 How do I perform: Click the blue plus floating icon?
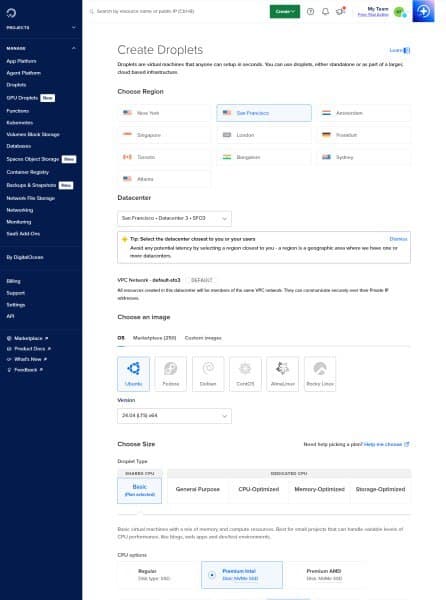(x=423, y=11)
